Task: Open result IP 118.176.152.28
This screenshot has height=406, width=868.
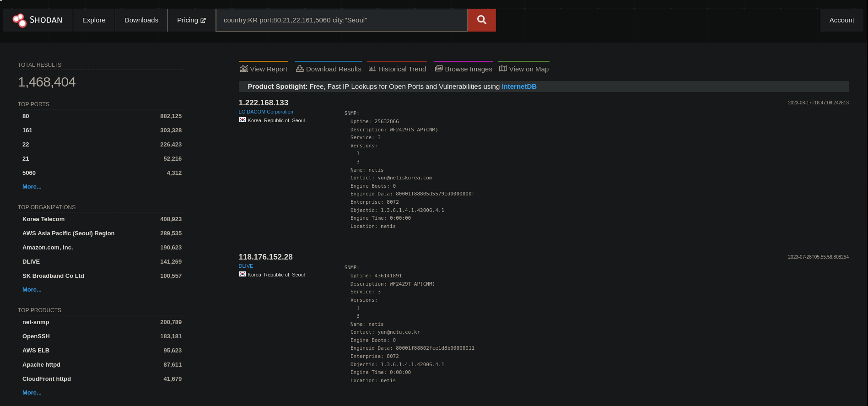Action: coord(265,257)
